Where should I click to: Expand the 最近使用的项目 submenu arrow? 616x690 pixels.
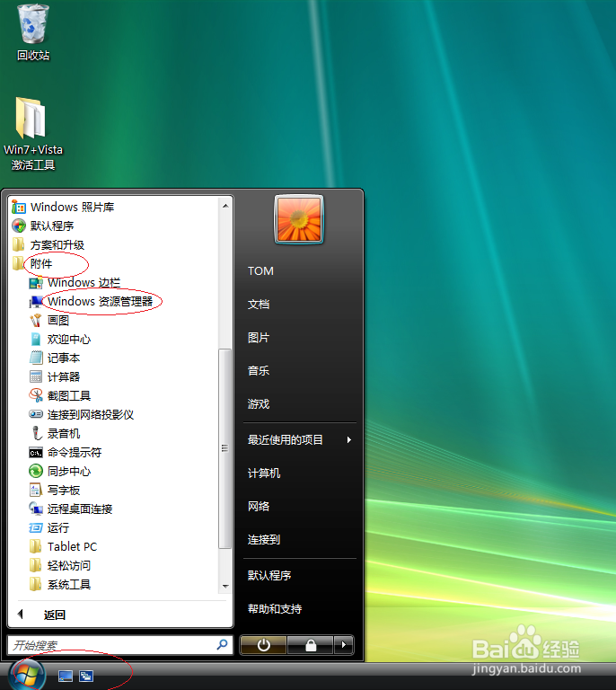348,439
